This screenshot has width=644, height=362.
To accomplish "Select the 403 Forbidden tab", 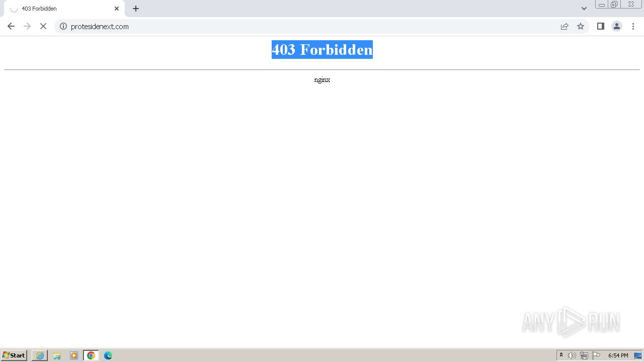I will [64, 9].
